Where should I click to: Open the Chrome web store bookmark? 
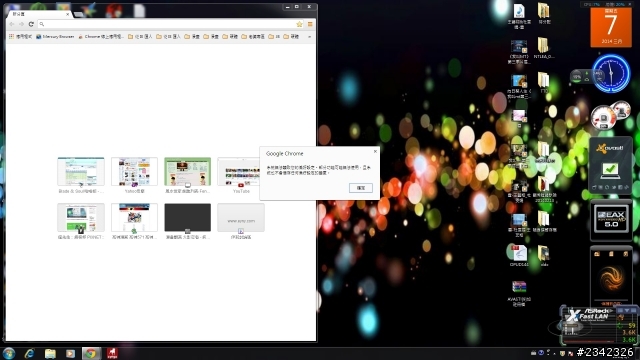click(x=101, y=37)
